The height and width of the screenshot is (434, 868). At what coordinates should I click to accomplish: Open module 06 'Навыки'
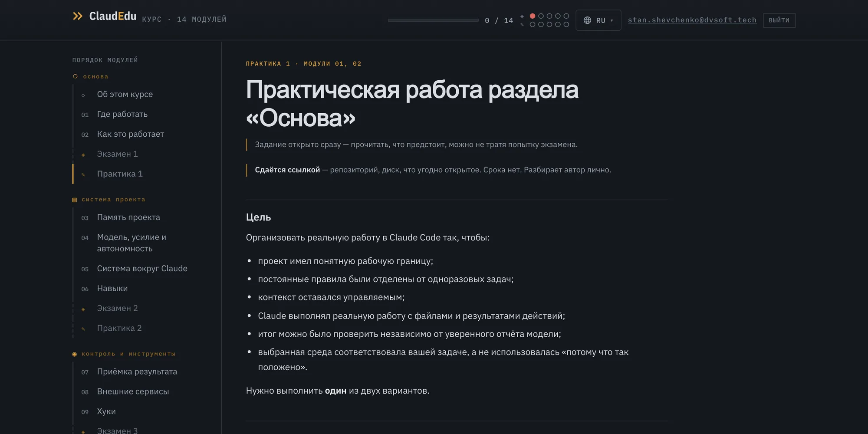tap(112, 289)
